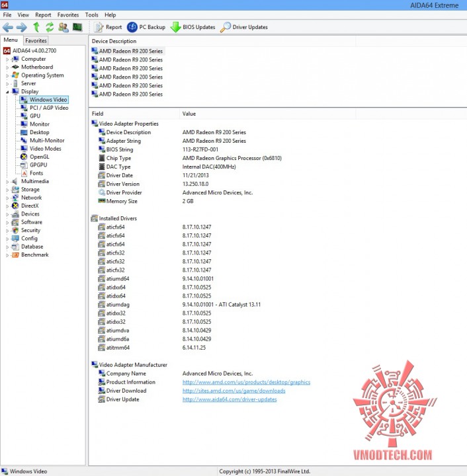
Task: Select the atiumdag driver row
Action: [x=179, y=305]
